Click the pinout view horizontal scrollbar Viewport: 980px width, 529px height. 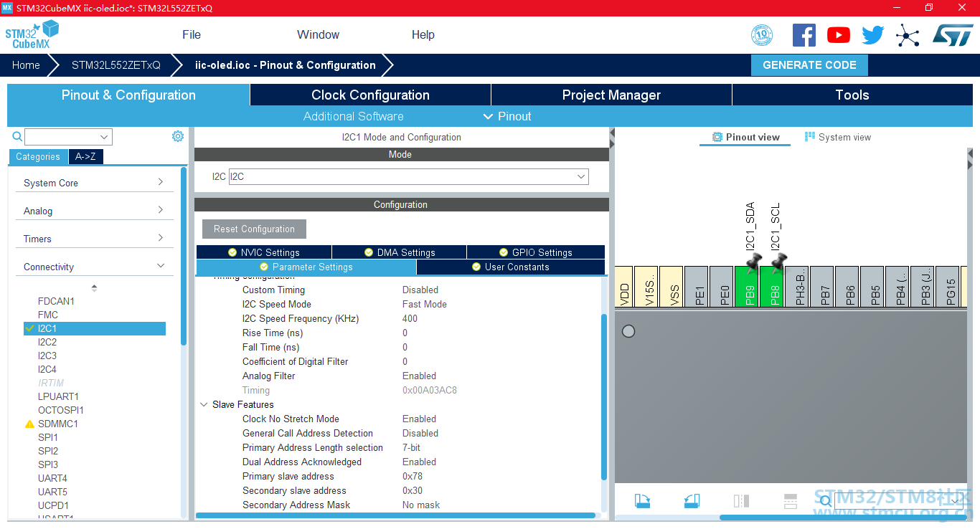(x=843, y=517)
